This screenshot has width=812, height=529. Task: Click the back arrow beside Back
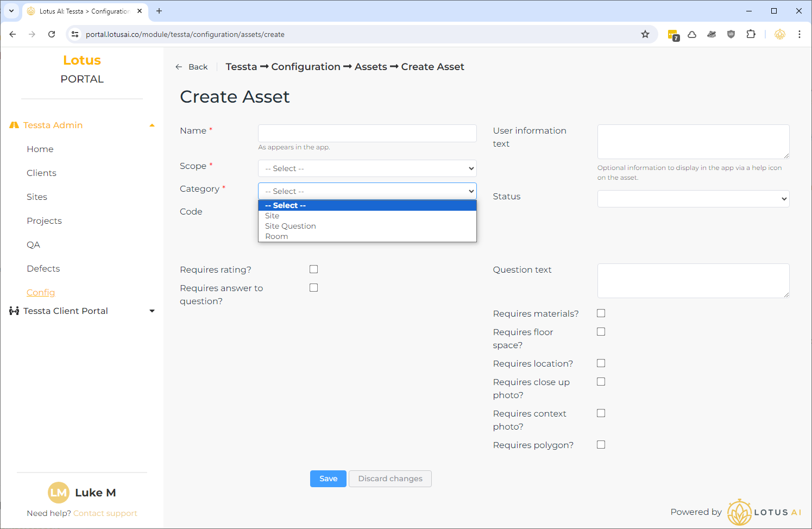(x=179, y=67)
